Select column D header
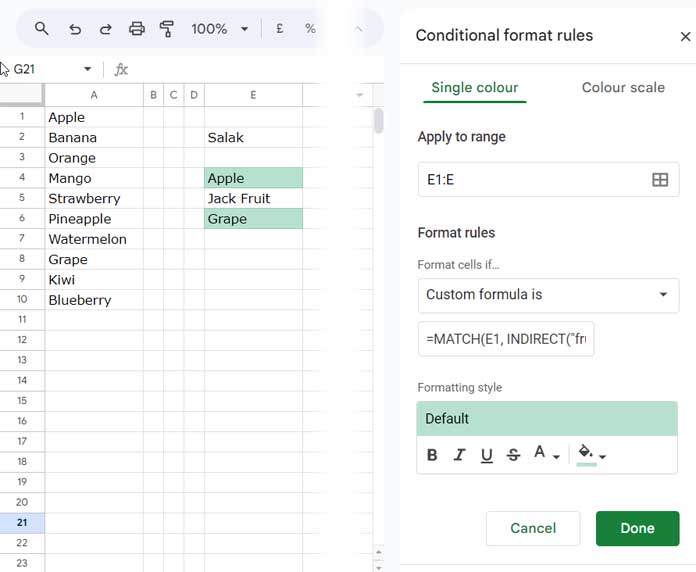Image resolution: width=696 pixels, height=572 pixels. pos(194,95)
